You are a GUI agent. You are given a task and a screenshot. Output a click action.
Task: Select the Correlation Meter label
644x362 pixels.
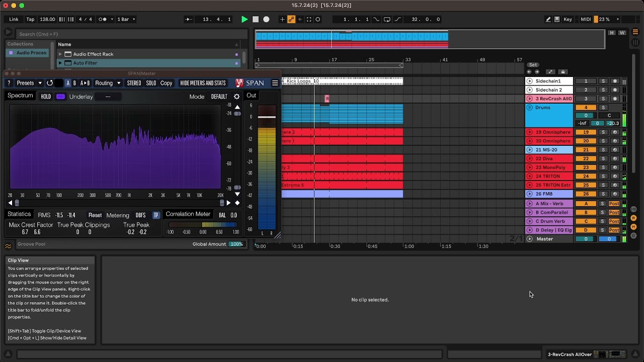[x=188, y=214]
